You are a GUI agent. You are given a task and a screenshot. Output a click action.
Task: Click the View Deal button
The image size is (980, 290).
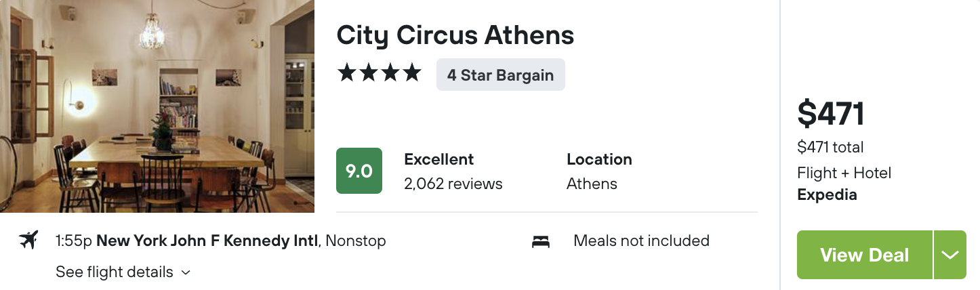865,255
